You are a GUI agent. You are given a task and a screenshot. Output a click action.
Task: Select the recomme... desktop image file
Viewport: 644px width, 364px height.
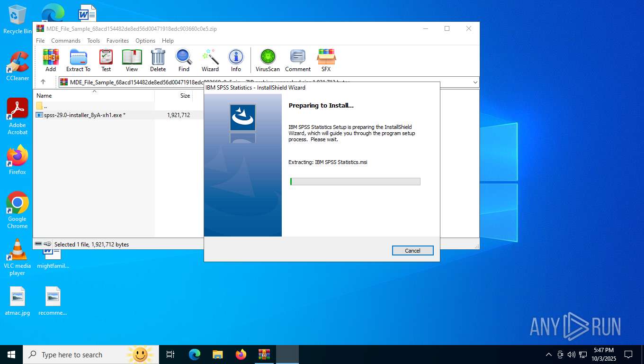(x=53, y=301)
